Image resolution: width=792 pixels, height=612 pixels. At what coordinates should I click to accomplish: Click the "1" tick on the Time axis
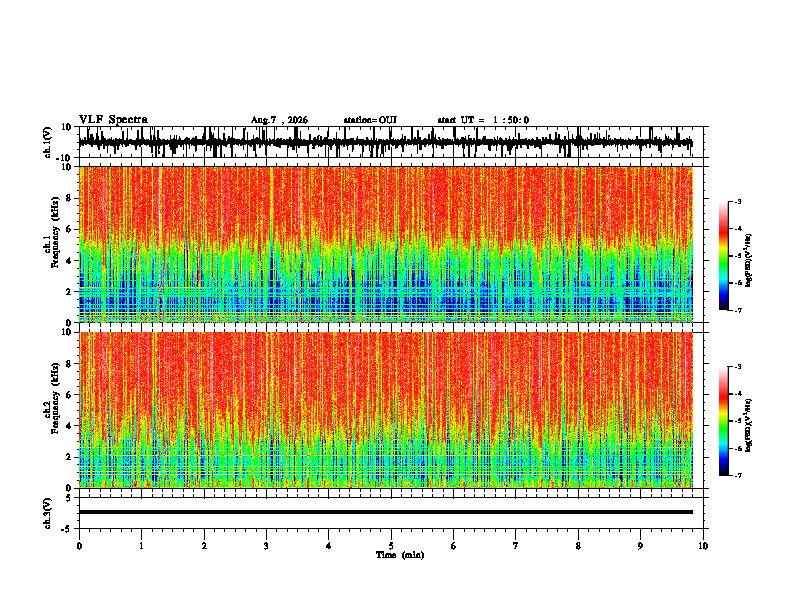pyautogui.click(x=141, y=546)
